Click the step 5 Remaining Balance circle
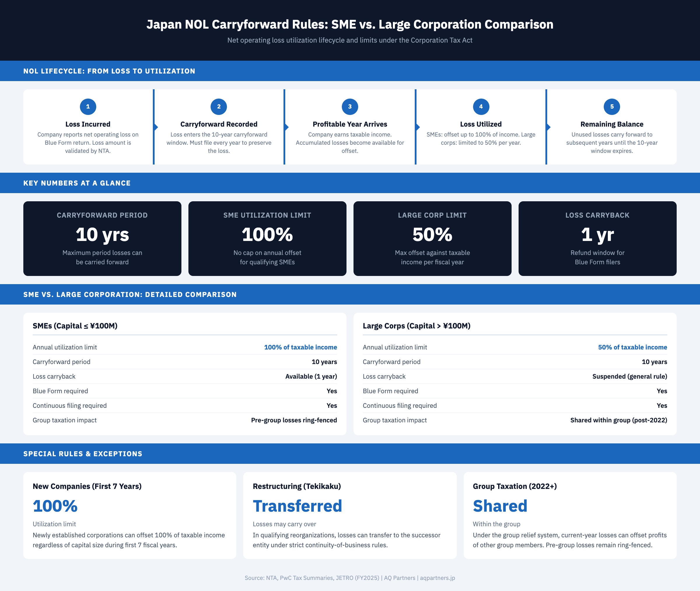The image size is (700, 591). (612, 106)
